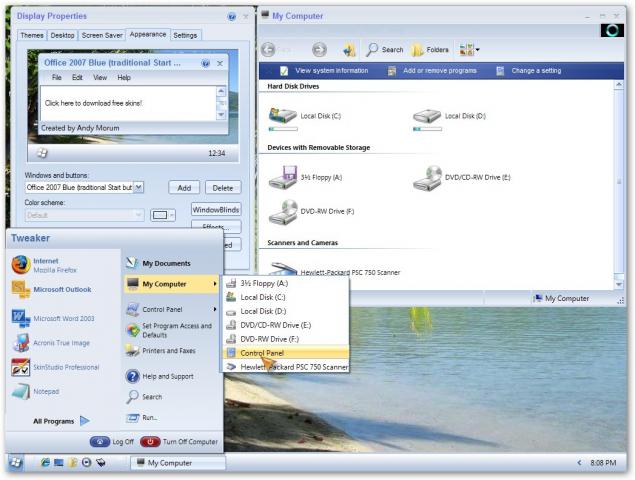Click the Local Disk (C:) capacity bar
This screenshot has width=635, height=480.
(283, 129)
